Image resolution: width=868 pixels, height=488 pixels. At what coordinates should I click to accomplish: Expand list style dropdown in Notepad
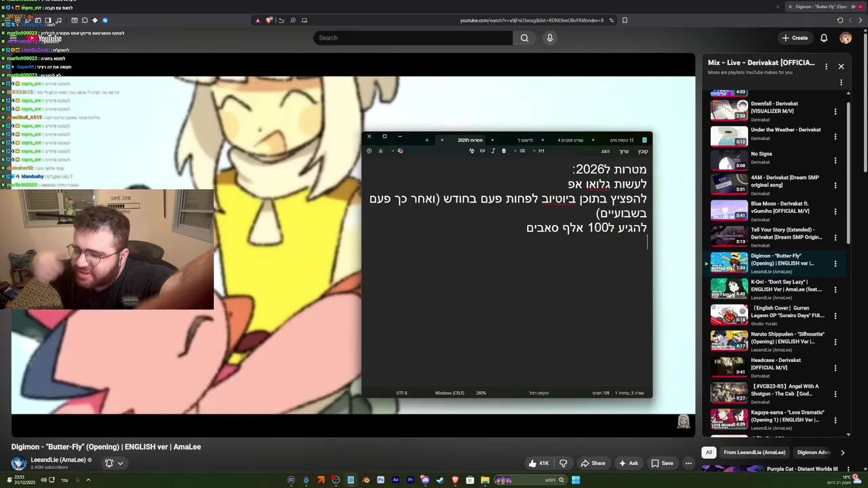pos(520,151)
